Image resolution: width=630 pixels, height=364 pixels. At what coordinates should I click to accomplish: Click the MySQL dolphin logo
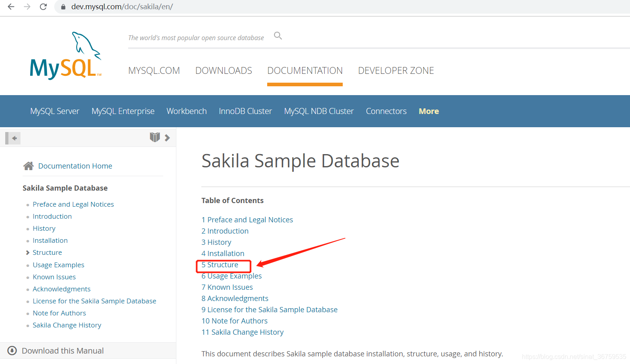coord(65,55)
